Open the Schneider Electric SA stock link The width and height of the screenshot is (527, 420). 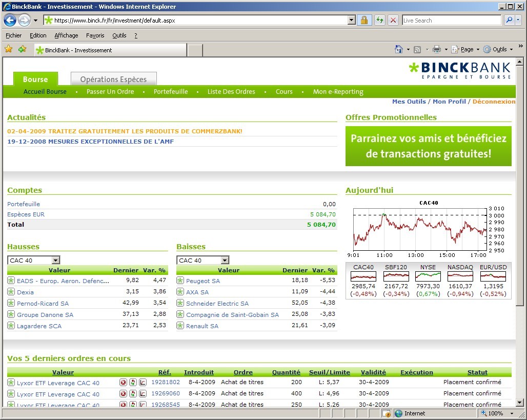(217, 303)
